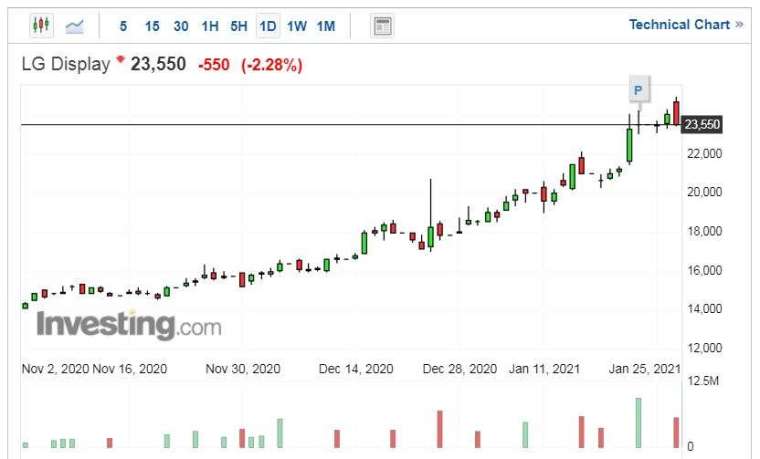Click the 20,000 price axis label
The width and height of the screenshot is (760, 459).
point(704,192)
